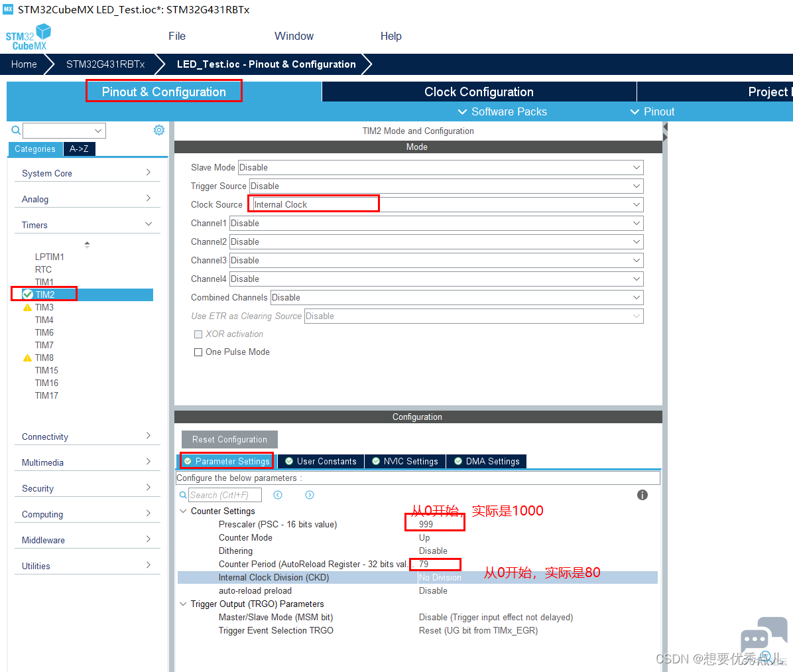
Task: Open the Channel3 dropdown
Action: click(x=436, y=261)
